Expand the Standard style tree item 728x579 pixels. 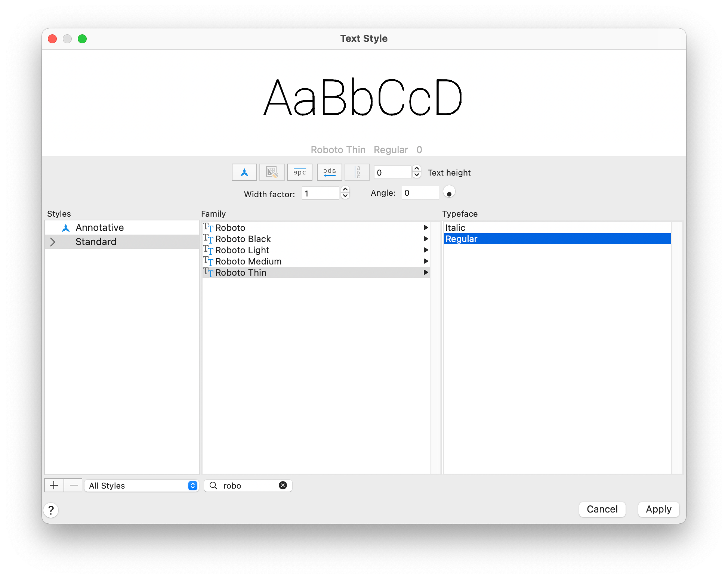(54, 241)
